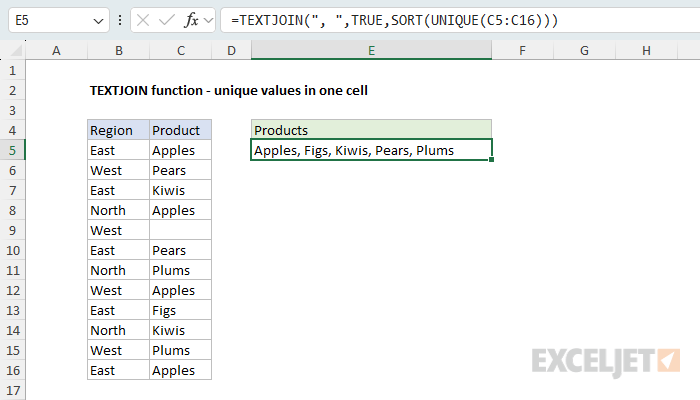
Task: Click 'North' in row 14
Action: (x=118, y=330)
